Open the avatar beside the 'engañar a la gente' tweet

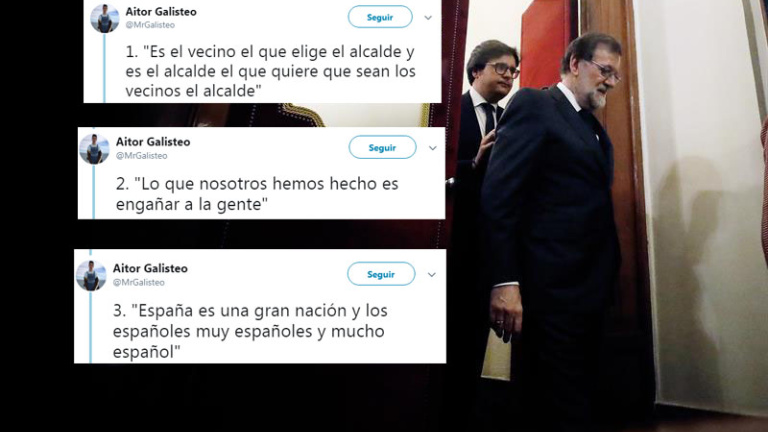95,149
